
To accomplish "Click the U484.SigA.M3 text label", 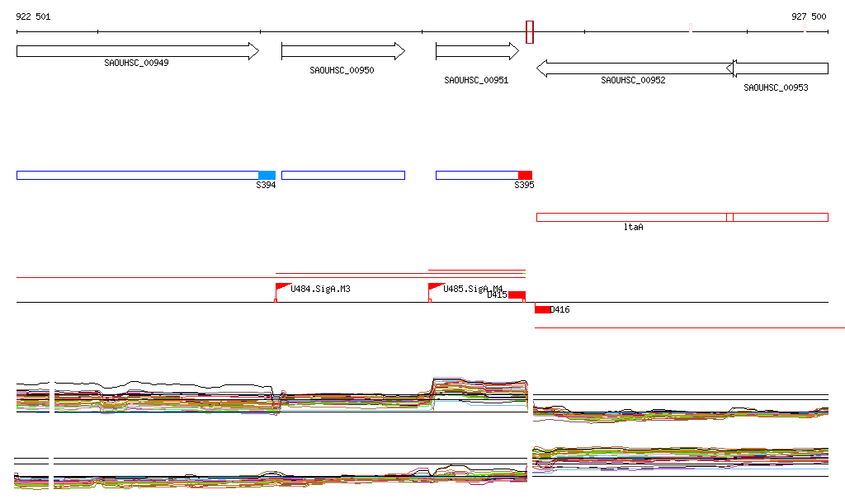I will click(321, 290).
